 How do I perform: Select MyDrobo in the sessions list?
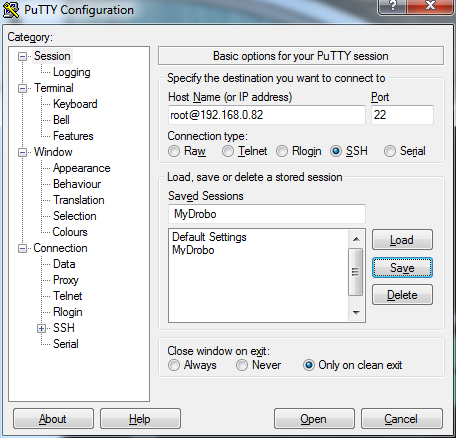click(x=193, y=250)
